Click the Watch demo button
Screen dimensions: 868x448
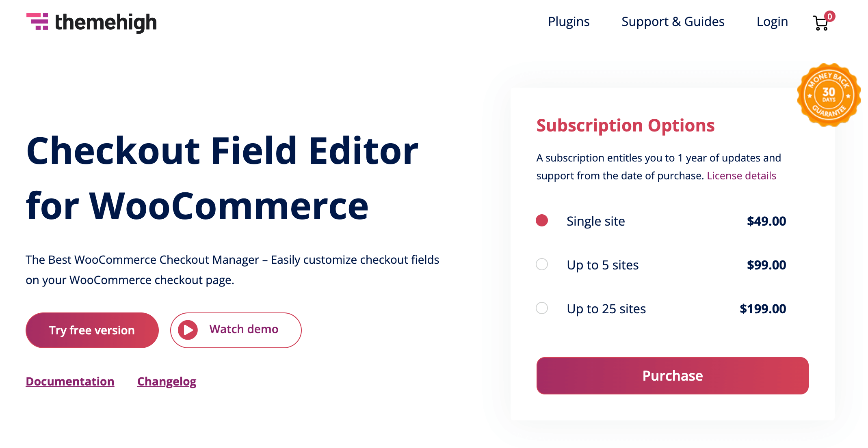click(x=236, y=330)
